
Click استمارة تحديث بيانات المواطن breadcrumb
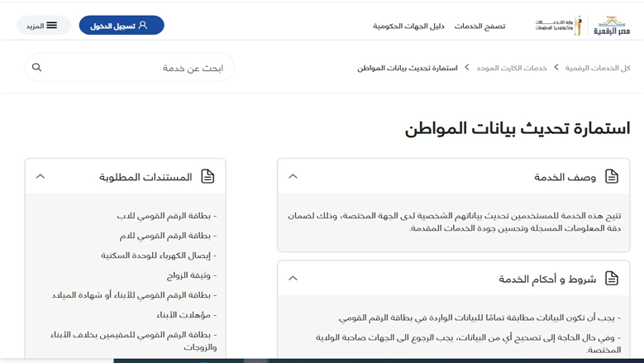point(407,68)
